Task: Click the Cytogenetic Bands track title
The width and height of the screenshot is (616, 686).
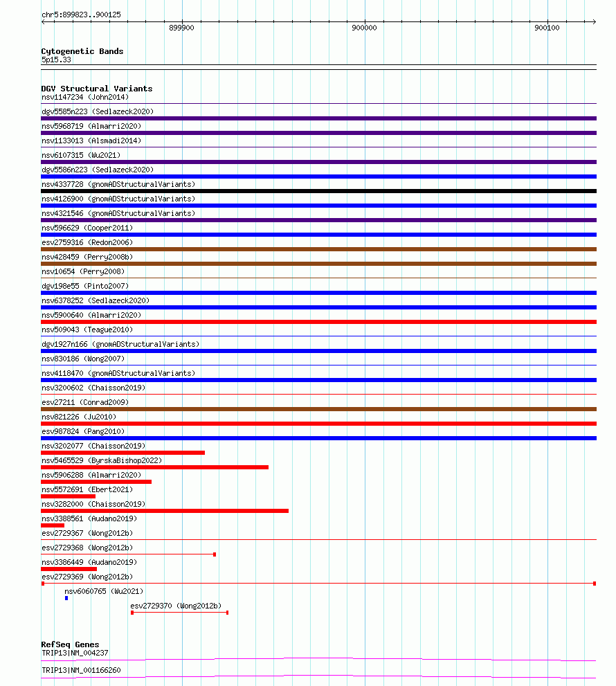Action: [82, 51]
